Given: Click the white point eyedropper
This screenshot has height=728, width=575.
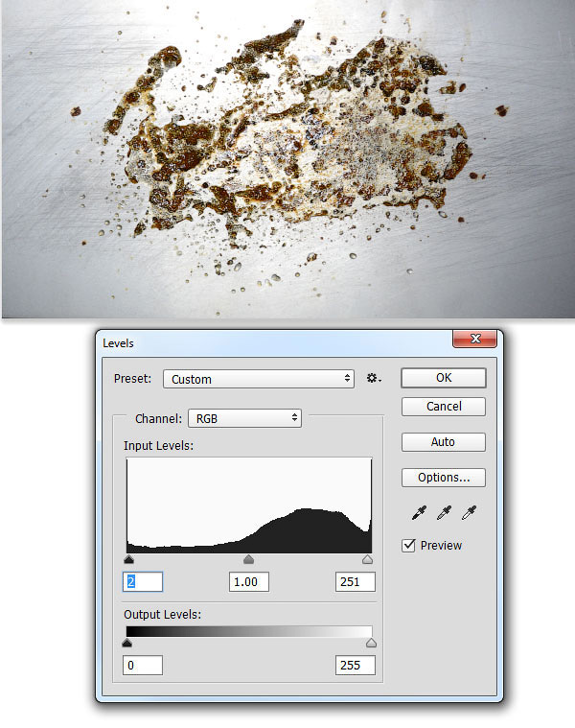Looking at the screenshot, I should tap(470, 513).
